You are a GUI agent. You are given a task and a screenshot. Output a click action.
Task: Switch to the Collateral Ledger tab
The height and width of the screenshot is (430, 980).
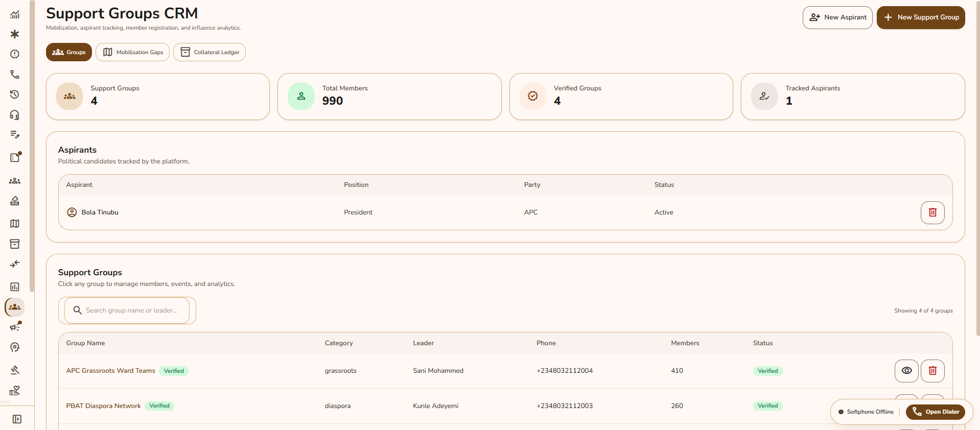pyautogui.click(x=209, y=52)
